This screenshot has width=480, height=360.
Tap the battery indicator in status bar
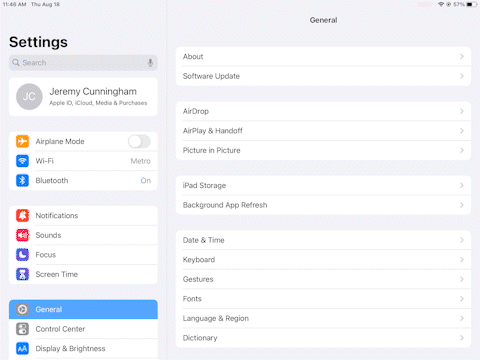click(472, 4)
